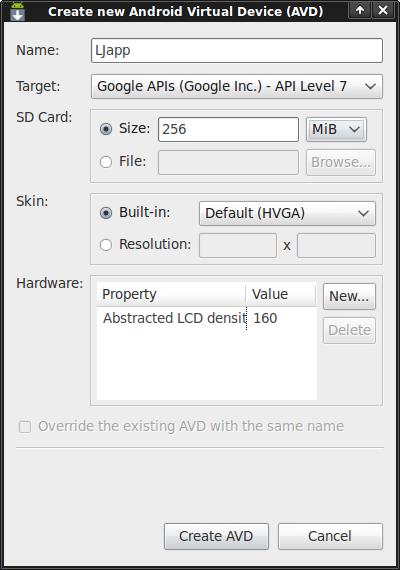
Task: Click the Android icon in the title bar
Action: tap(17, 11)
